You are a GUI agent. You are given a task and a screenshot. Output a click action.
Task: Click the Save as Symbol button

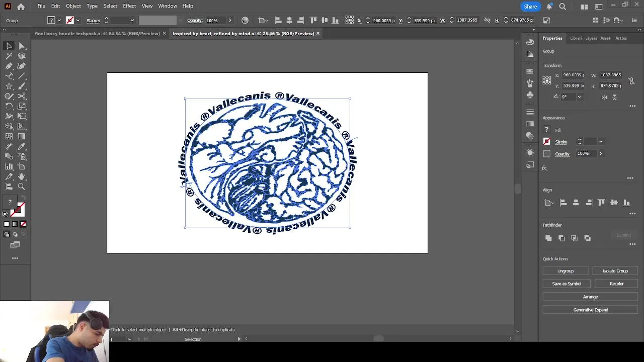(567, 284)
